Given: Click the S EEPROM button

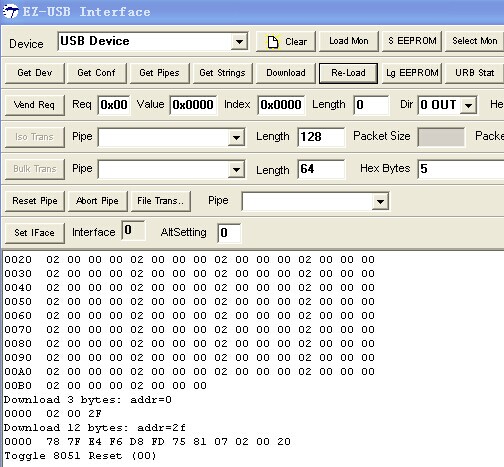Looking at the screenshot, I should [412, 41].
